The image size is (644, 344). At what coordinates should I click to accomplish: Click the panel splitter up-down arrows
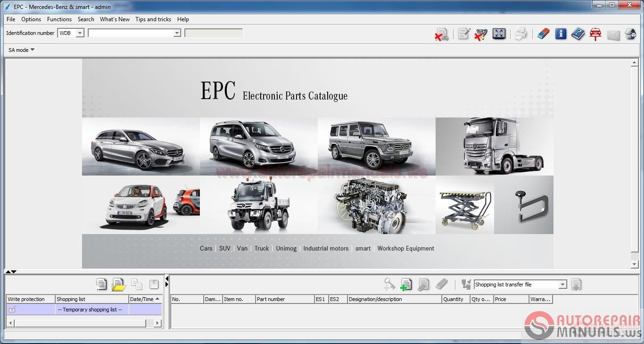(10, 271)
